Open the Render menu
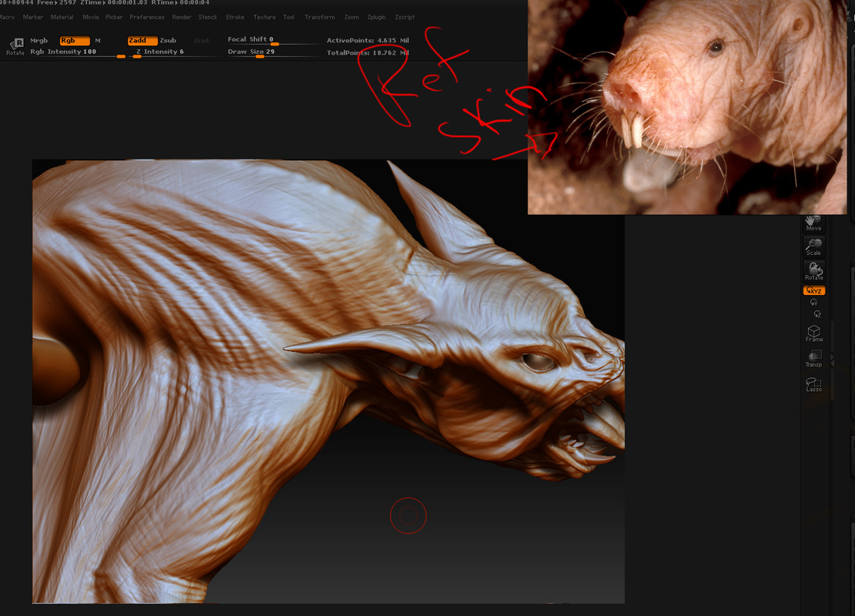The height and width of the screenshot is (616, 855). click(x=182, y=17)
